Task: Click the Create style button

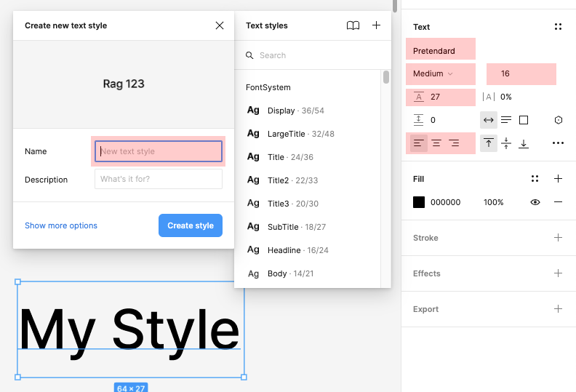Action: tap(191, 225)
